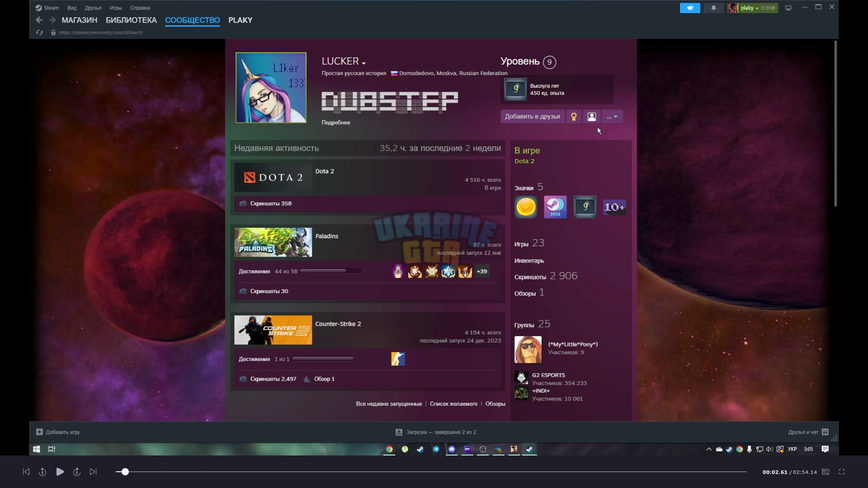
Task: Open the more actions '...' dropdown
Action: coord(612,117)
